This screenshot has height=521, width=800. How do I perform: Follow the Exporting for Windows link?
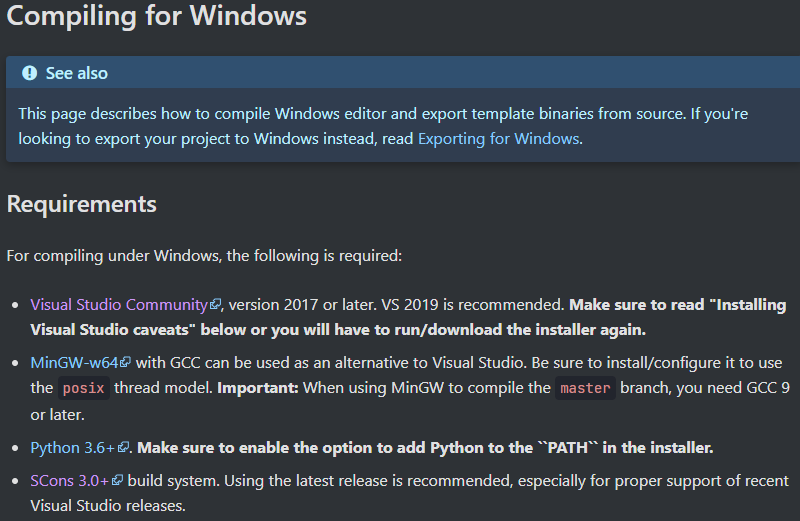coord(498,139)
